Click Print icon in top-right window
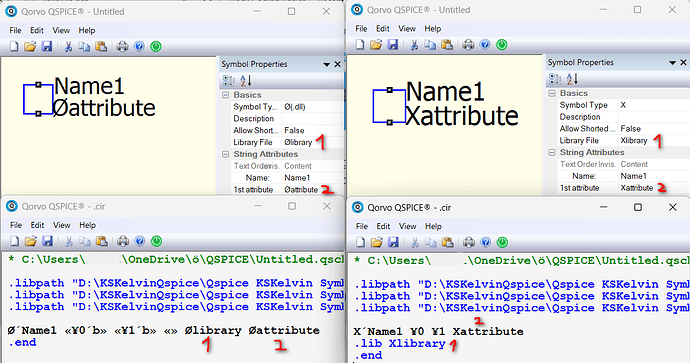Screen dimensions: 690x363 (468, 44)
